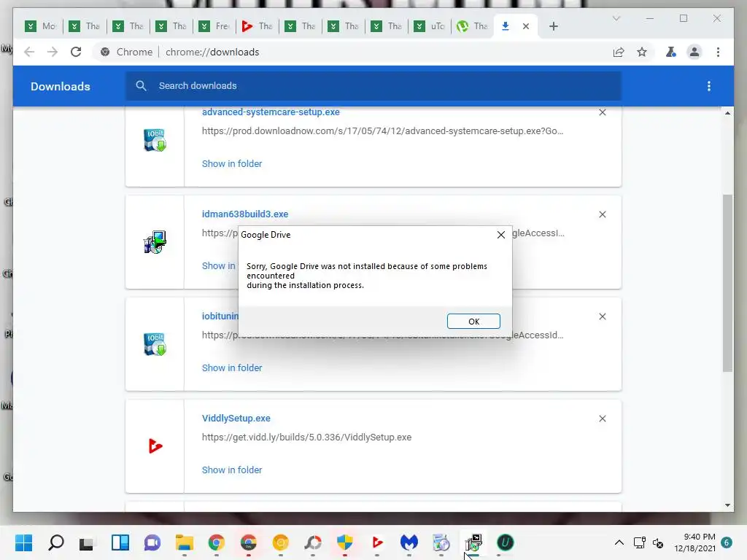The height and width of the screenshot is (560, 747).
Task: Switch to the Viddly red-icon tab
Action: pos(258,26)
